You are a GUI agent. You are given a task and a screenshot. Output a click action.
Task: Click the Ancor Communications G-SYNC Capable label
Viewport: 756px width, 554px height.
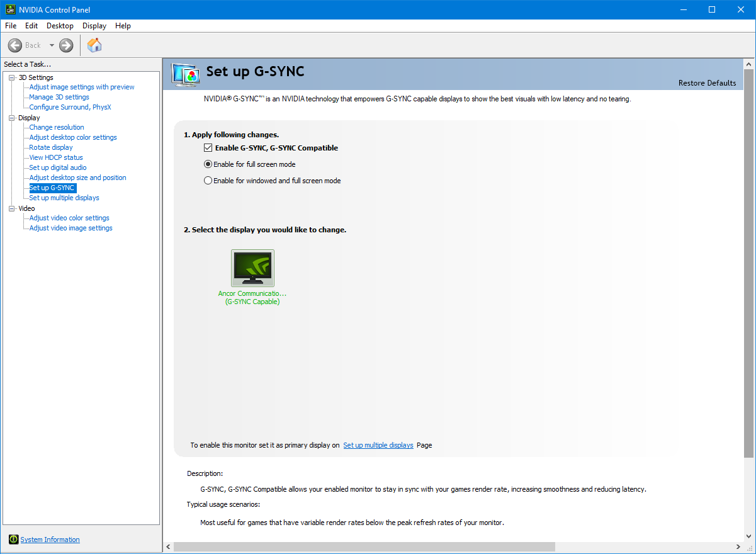pyautogui.click(x=252, y=297)
